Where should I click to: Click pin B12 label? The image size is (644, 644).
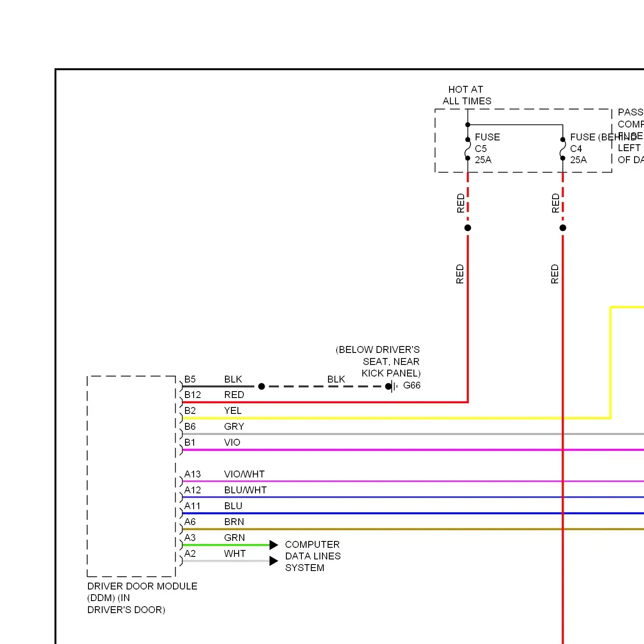192,395
